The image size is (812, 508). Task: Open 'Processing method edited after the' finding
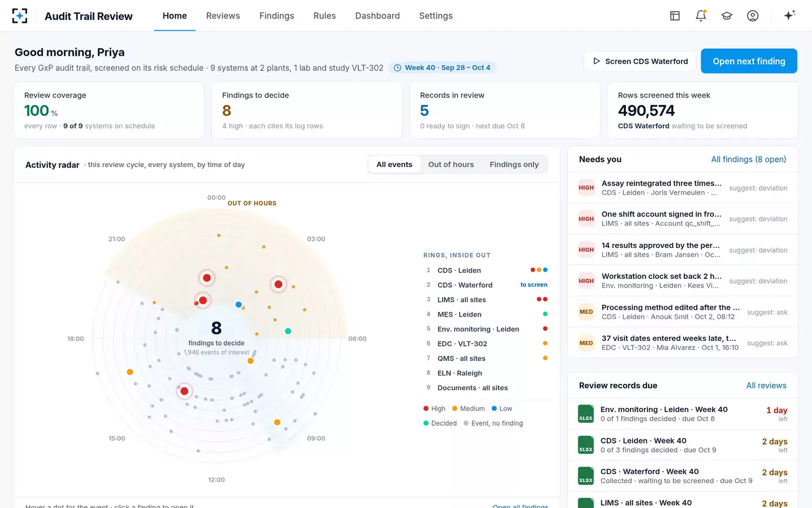click(x=682, y=312)
